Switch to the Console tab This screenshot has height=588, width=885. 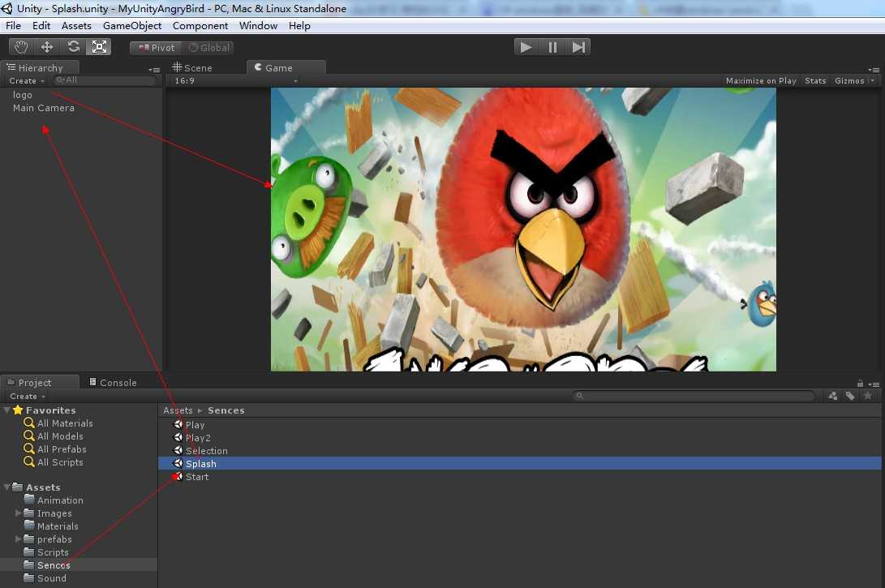point(113,383)
